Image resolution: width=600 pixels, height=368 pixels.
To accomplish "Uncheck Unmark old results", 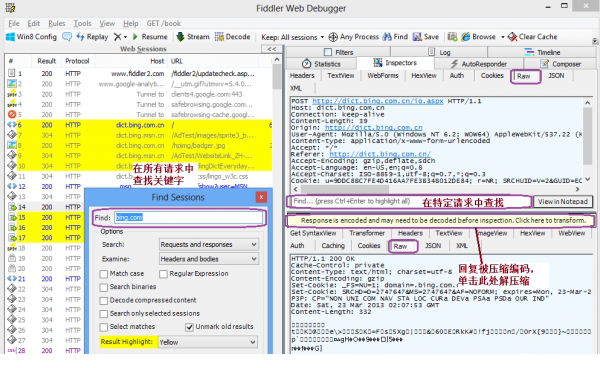I will point(189,327).
